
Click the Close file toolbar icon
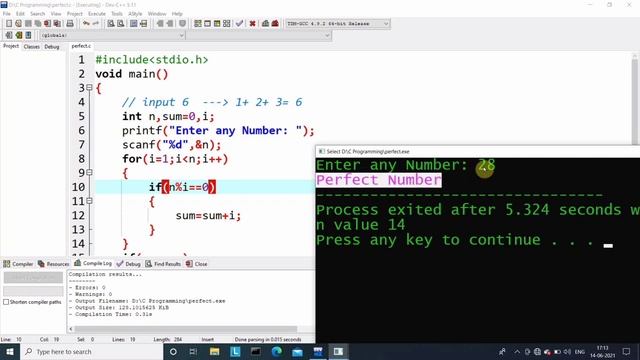(48, 24)
